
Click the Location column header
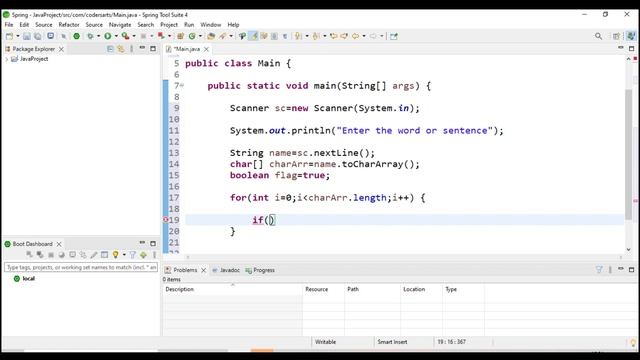422,289
